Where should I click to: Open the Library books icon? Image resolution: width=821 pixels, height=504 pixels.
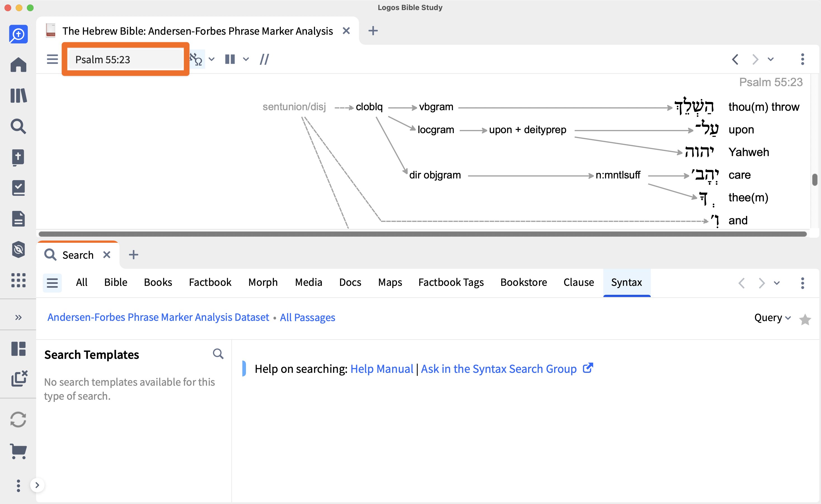point(18,96)
